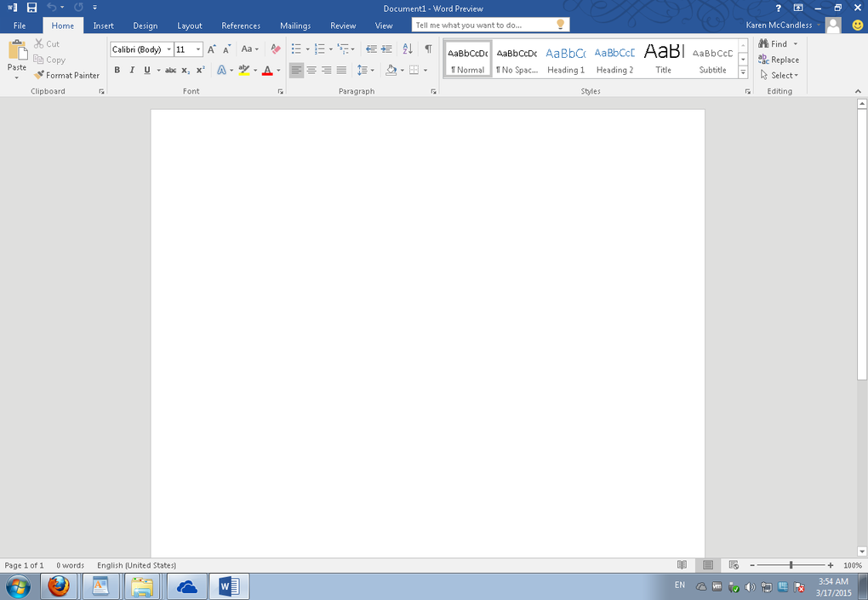The height and width of the screenshot is (600, 868).
Task: Toggle Italic formatting
Action: point(131,71)
